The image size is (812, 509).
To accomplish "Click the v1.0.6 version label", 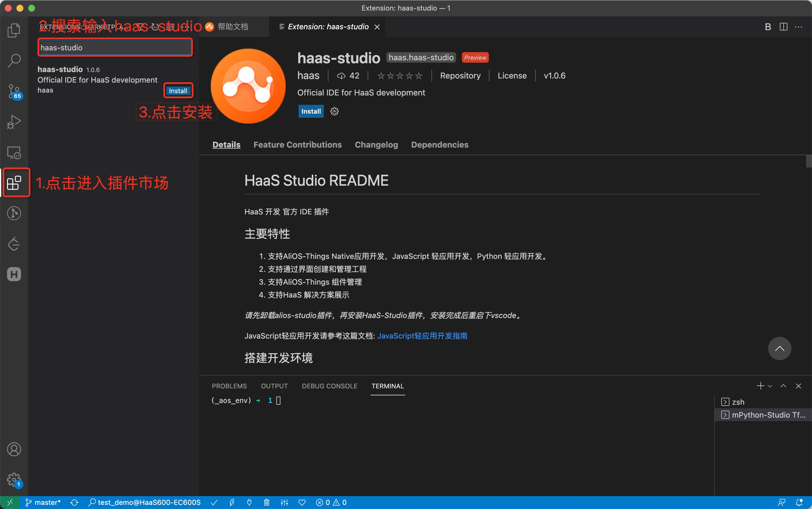I will 554,76.
